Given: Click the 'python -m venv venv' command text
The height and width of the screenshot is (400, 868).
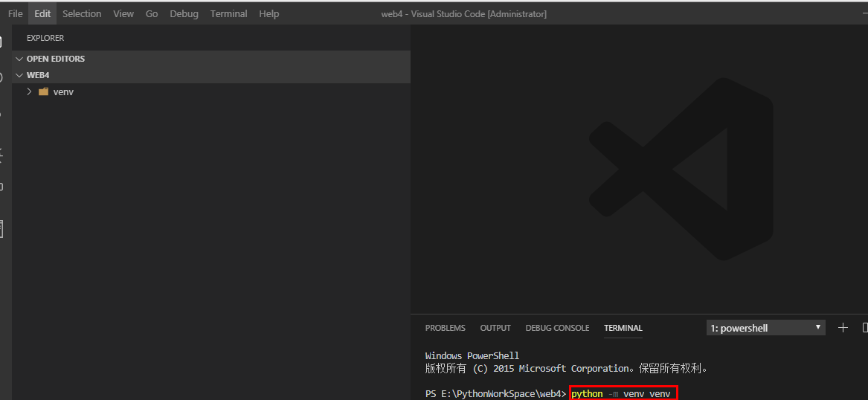Looking at the screenshot, I should pos(621,394).
